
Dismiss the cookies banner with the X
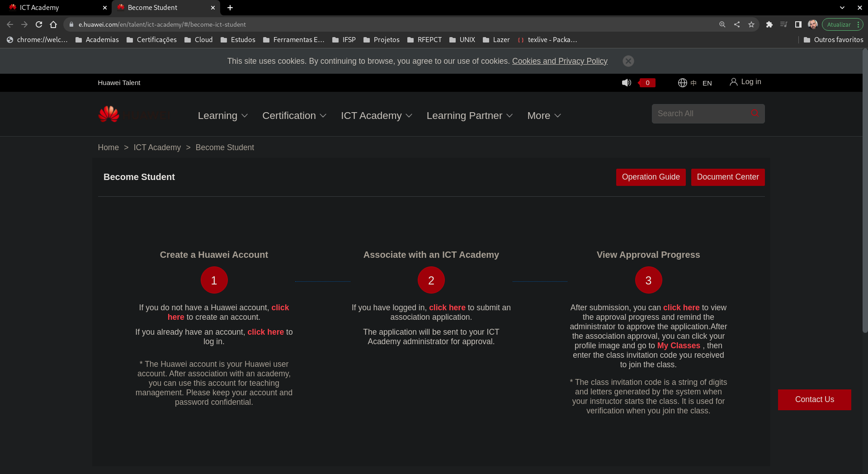[628, 61]
